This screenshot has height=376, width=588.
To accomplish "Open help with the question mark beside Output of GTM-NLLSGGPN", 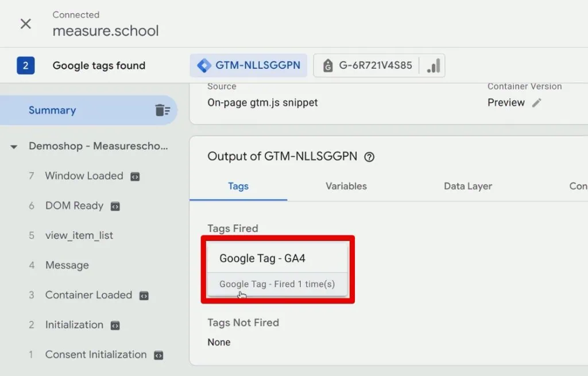I will (x=370, y=156).
